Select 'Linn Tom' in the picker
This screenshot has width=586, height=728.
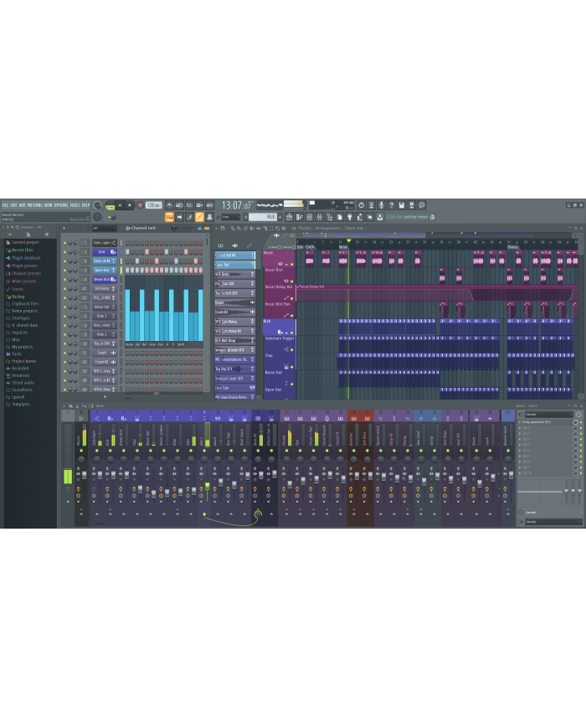coord(234,388)
